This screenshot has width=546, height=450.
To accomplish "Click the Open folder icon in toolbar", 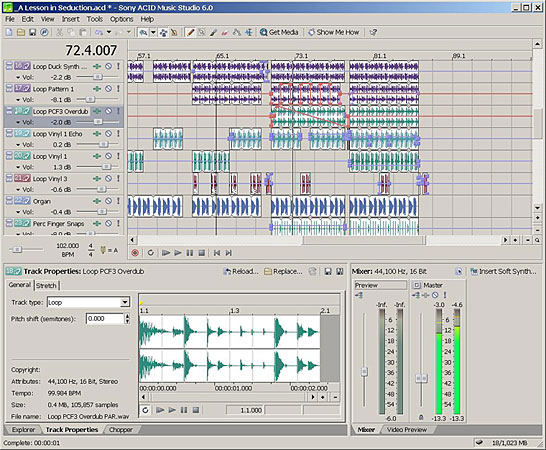I will pos(21,32).
